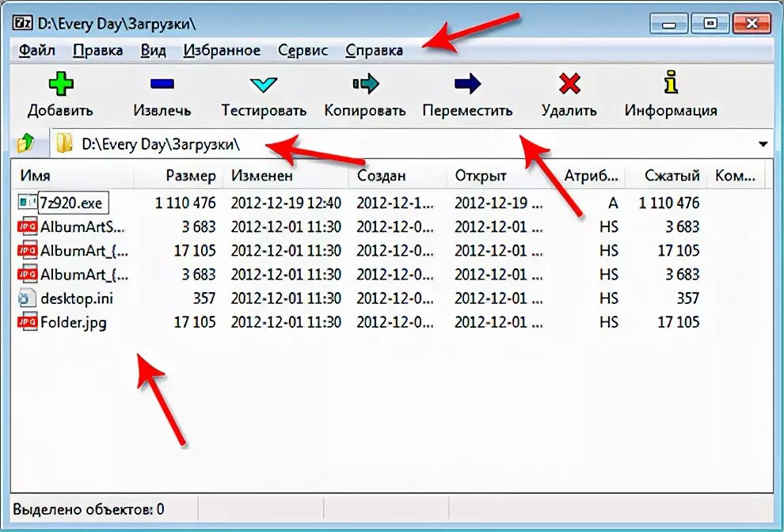784x532 pixels.
Task: Click the icon of desktop.ini
Action: click(27, 298)
